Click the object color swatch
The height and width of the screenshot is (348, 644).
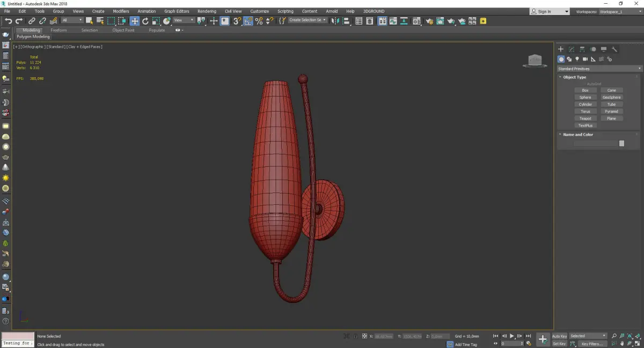click(x=621, y=143)
